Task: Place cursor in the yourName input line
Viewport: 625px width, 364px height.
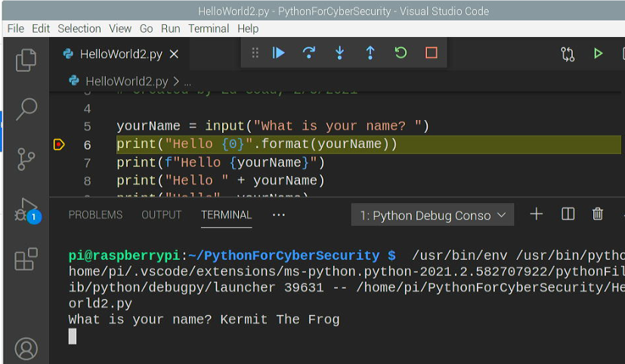Action: tap(273, 126)
